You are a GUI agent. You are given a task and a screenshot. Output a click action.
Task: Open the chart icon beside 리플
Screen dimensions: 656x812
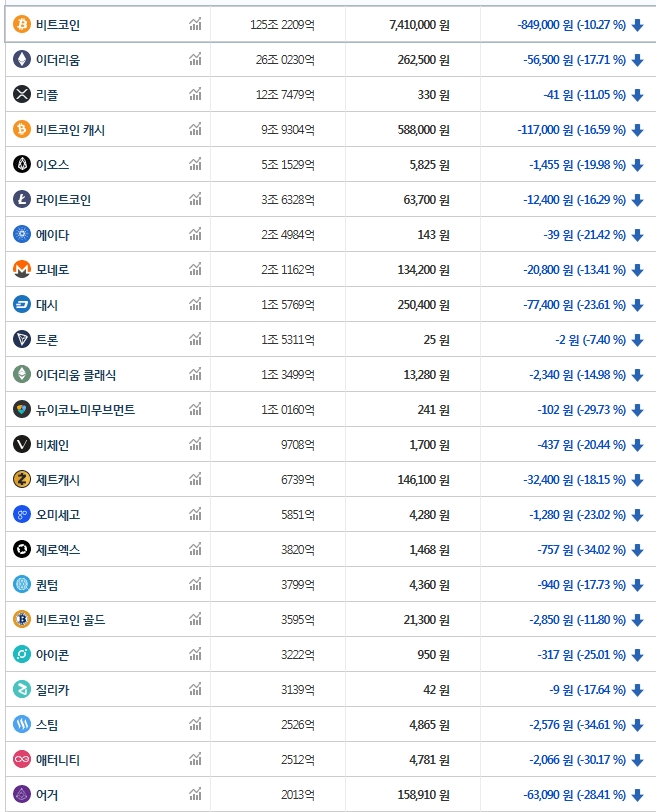pyautogui.click(x=195, y=94)
